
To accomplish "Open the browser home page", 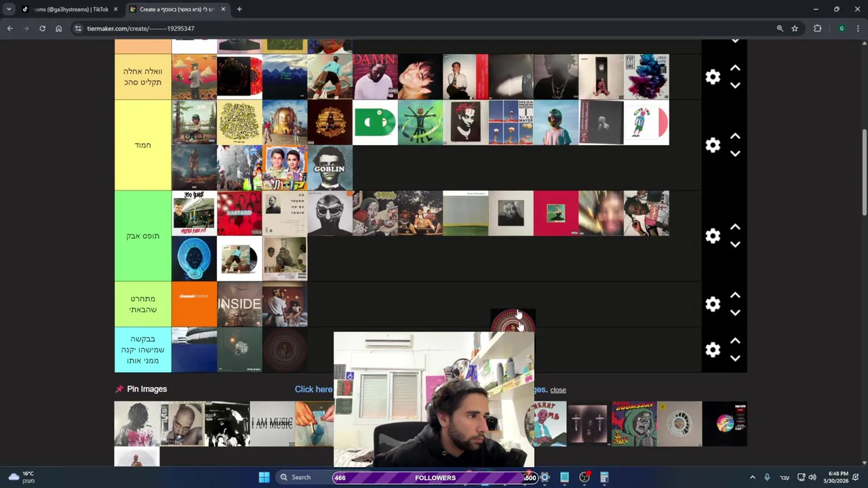I will pos(58,28).
